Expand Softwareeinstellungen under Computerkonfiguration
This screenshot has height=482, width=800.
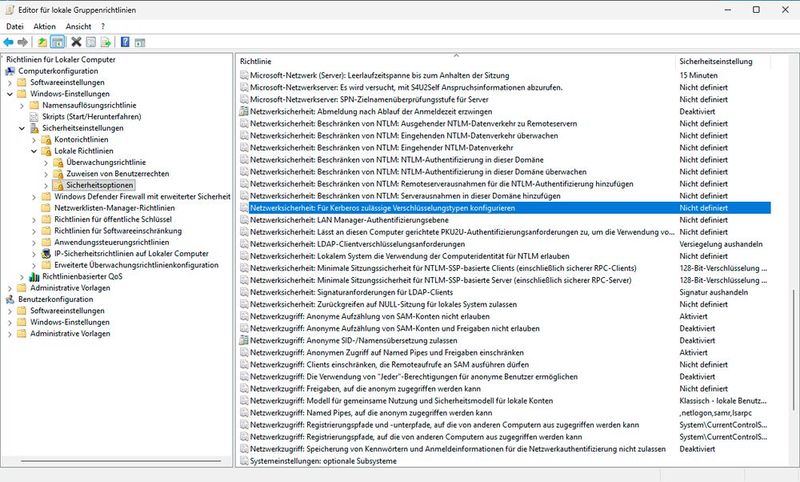[10, 83]
